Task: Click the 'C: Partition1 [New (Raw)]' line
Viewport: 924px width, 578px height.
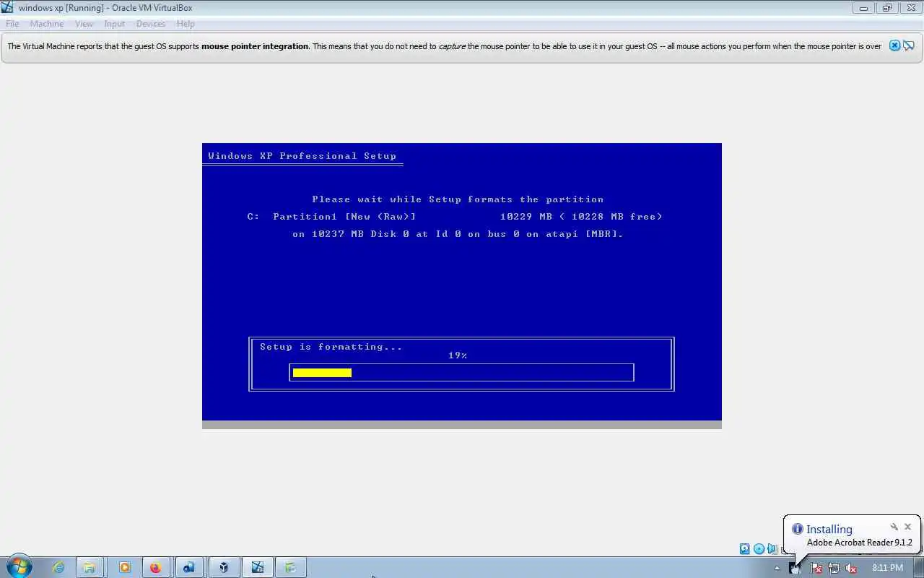Action: [331, 217]
